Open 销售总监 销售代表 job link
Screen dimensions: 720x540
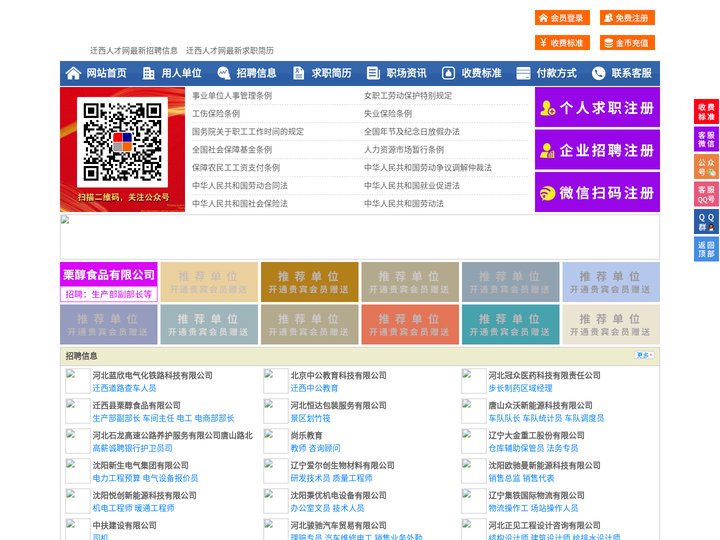(x=521, y=478)
